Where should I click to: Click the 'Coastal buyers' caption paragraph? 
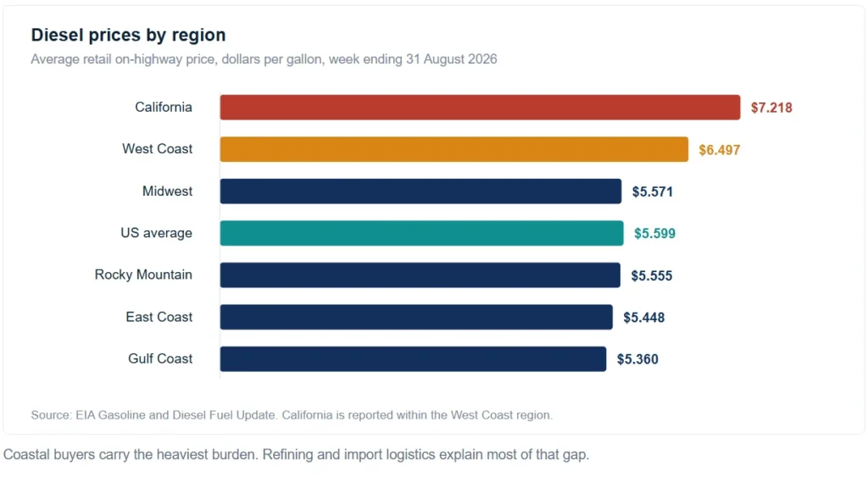(296, 455)
